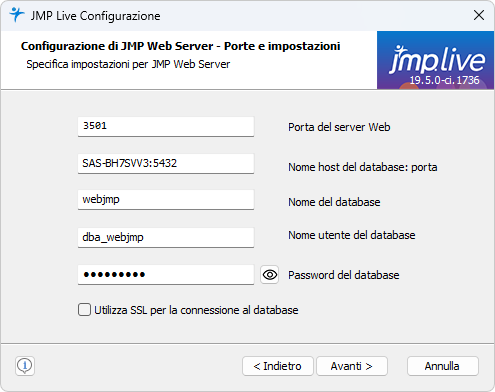Go back with the Indietro button
Viewport: 495px width, 392px height.
278,366
